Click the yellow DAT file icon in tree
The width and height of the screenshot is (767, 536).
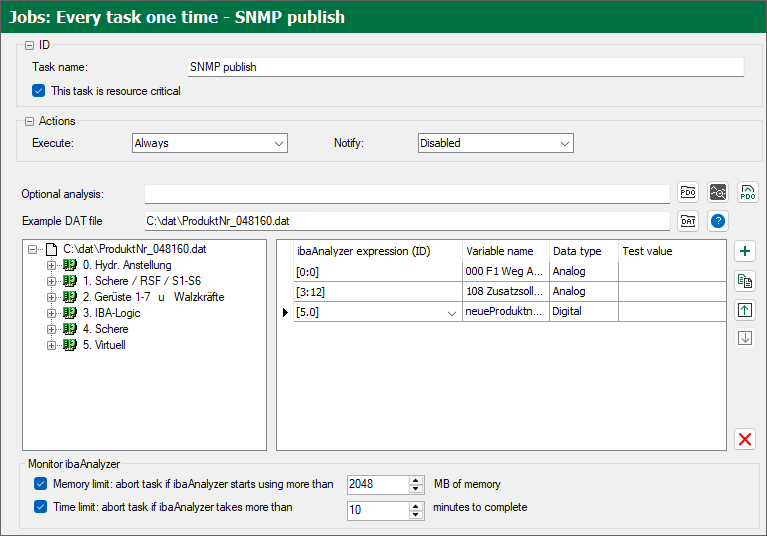pos(51,249)
